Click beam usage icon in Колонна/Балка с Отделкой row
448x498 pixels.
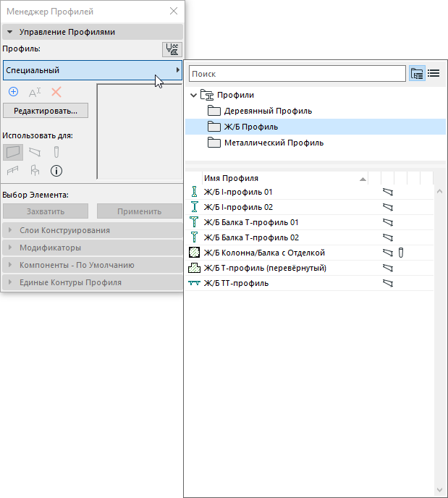click(388, 253)
